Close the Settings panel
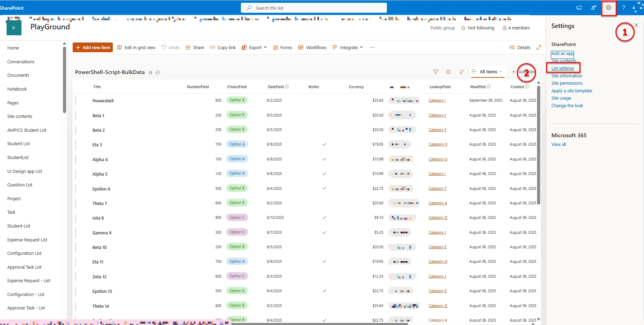The width and height of the screenshot is (644, 325). tap(636, 25)
